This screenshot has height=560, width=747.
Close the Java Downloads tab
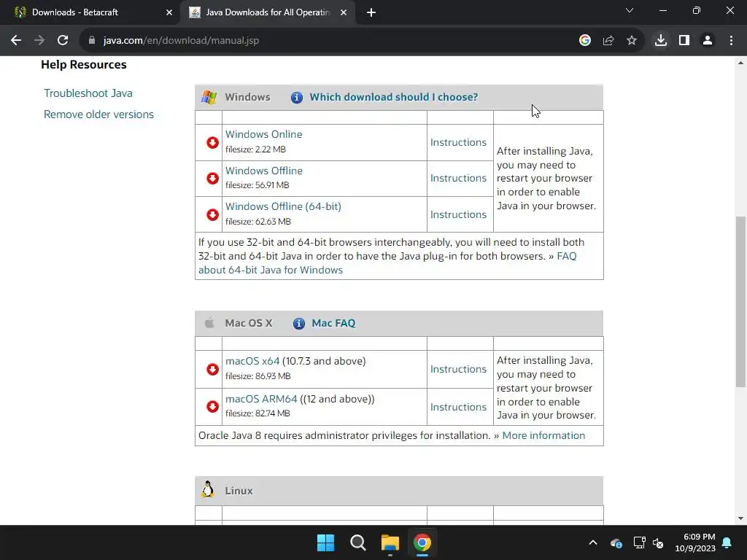pyautogui.click(x=344, y=12)
